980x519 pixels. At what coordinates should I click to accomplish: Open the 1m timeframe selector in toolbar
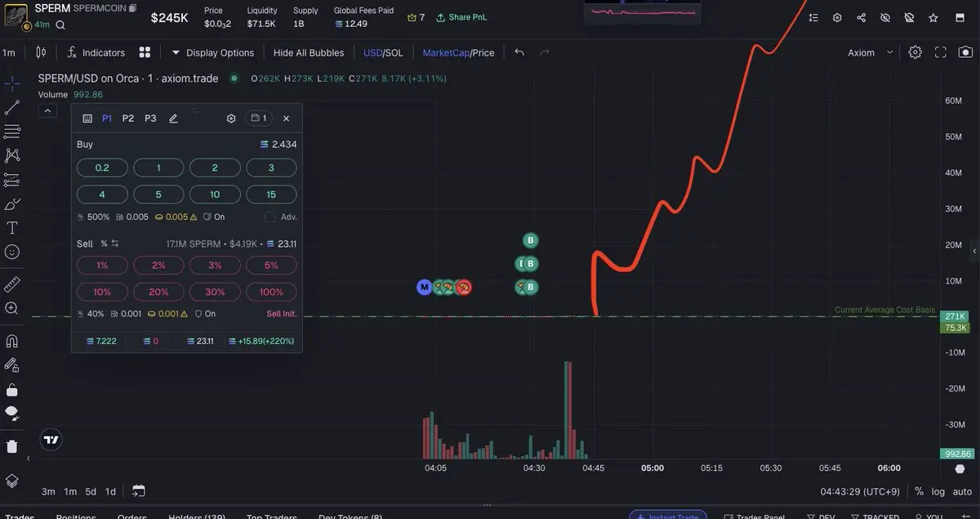click(9, 52)
